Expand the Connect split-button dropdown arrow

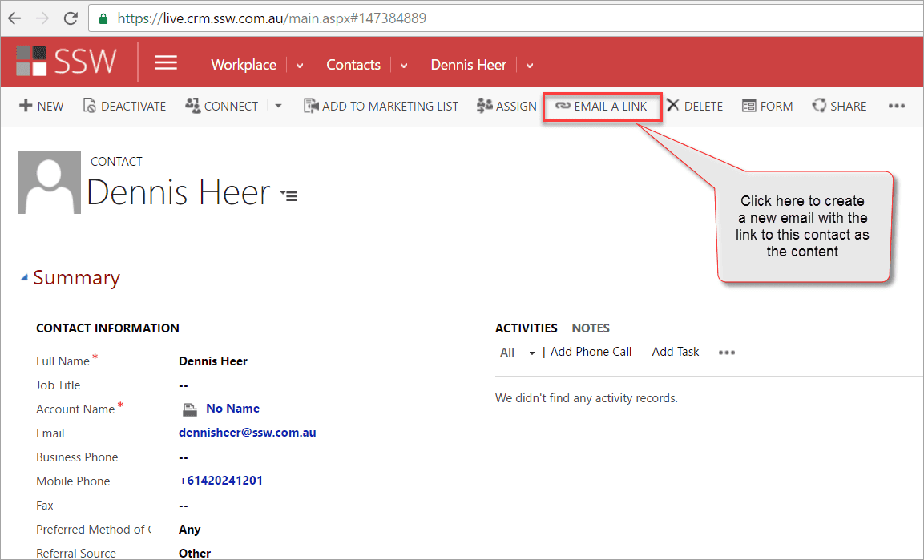(x=278, y=106)
